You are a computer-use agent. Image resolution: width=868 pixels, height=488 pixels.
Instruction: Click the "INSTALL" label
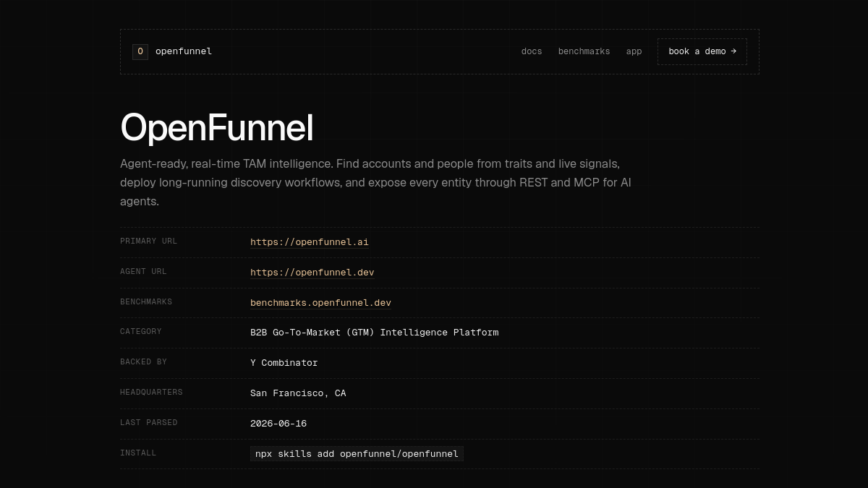(138, 453)
